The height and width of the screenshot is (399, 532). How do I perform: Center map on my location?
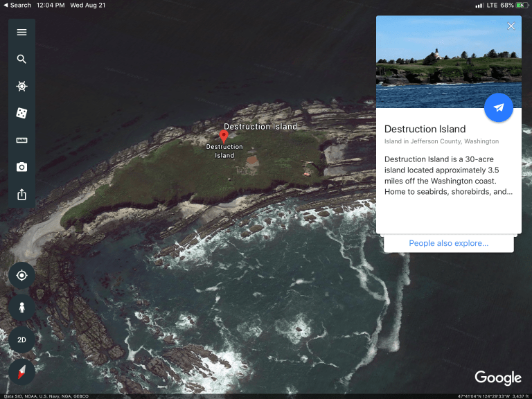[21, 276]
